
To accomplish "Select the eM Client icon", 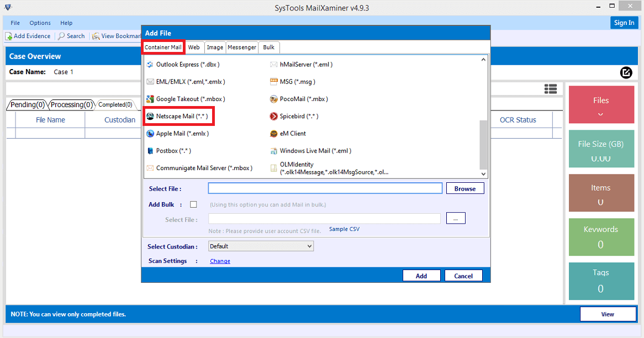I will [273, 134].
